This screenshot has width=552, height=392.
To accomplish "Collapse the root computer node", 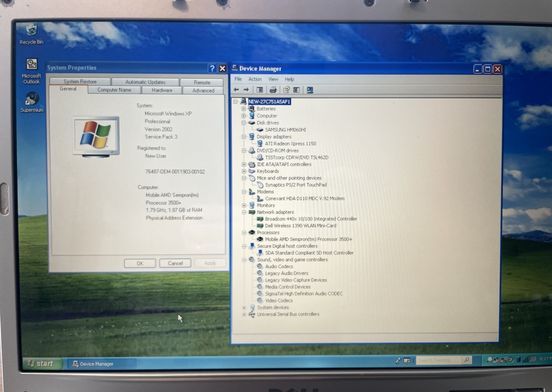I will 235,102.
